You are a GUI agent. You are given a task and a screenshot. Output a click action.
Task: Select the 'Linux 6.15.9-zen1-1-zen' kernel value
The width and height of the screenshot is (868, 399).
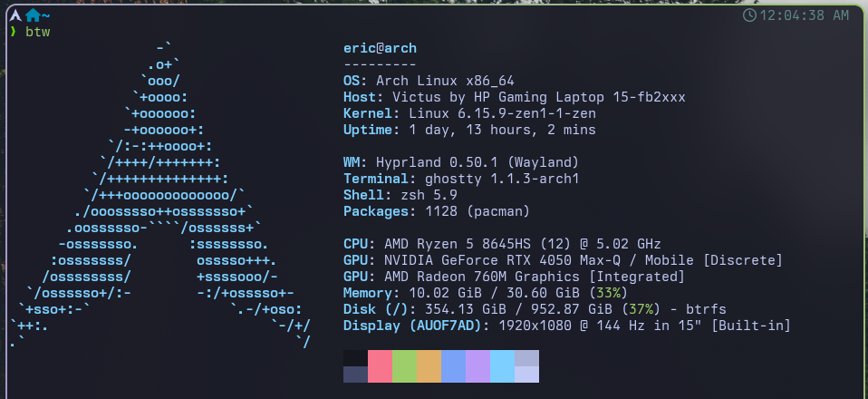(502, 113)
